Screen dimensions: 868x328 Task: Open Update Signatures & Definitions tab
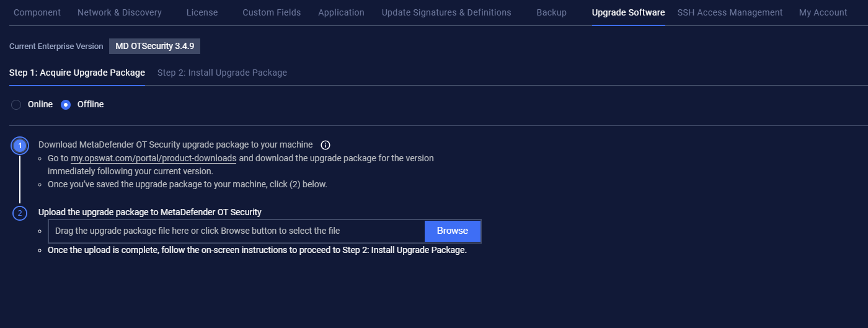[x=446, y=12]
